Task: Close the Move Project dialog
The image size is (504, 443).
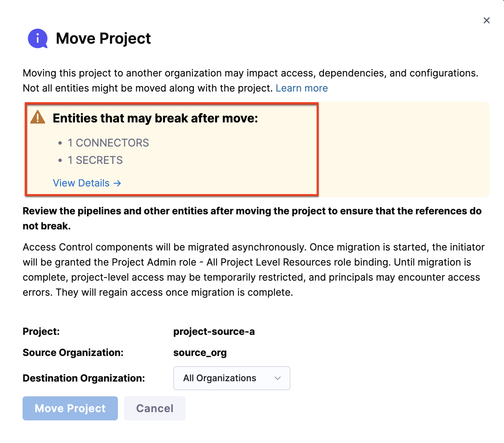Action: 486,20
